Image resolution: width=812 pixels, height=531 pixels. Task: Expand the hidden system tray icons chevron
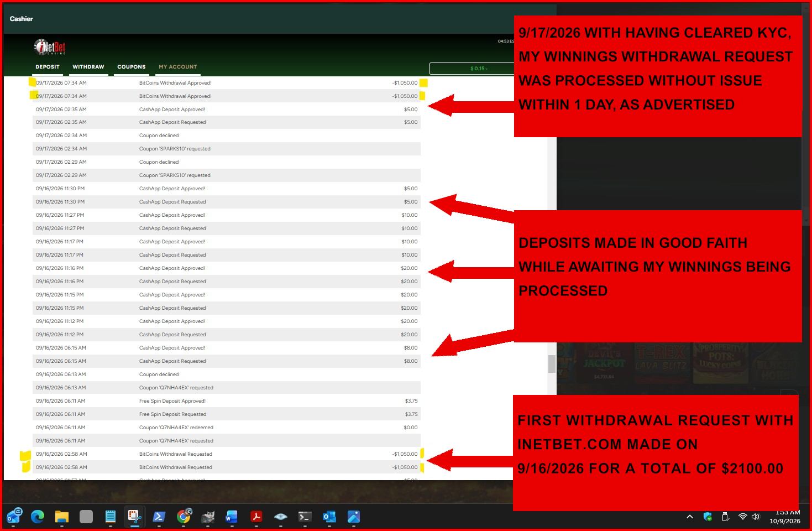(x=690, y=517)
